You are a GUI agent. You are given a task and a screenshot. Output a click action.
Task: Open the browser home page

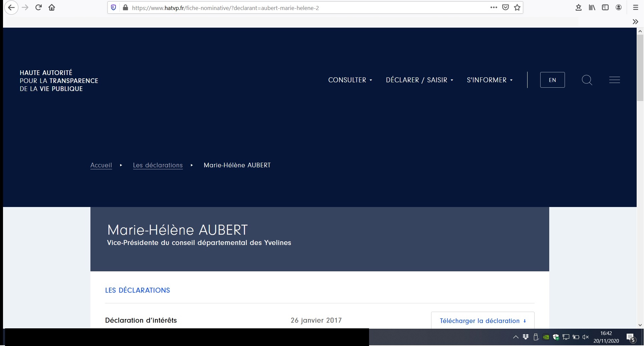(52, 7)
